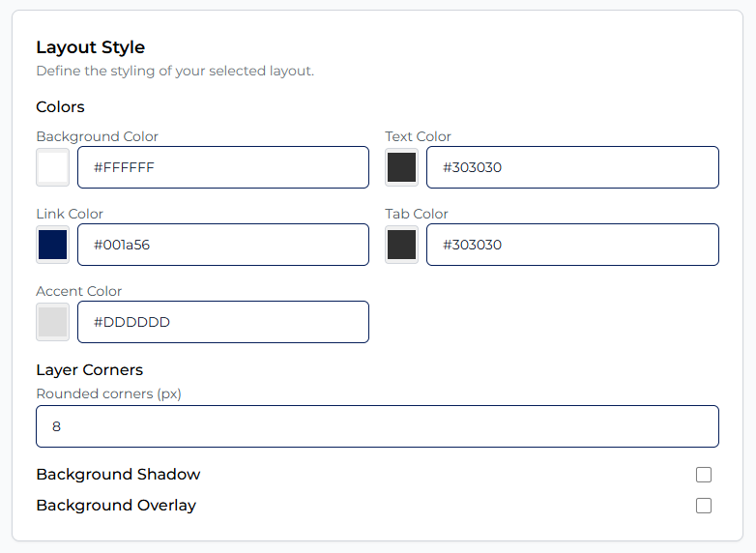Open the gray Accent Color swatch
Image resolution: width=756 pixels, height=553 pixels.
52,322
